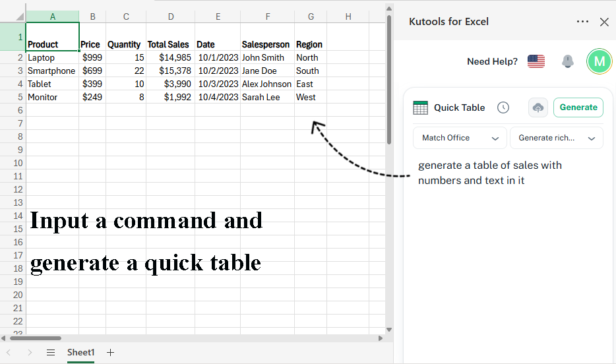
Task: Click the vertical scrollbar down arrow
Action: [389, 330]
